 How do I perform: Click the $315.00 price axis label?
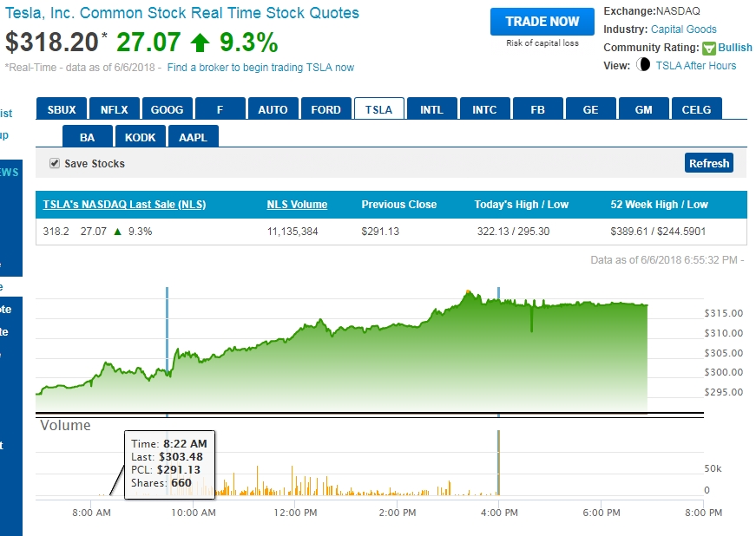pyautogui.click(x=723, y=313)
